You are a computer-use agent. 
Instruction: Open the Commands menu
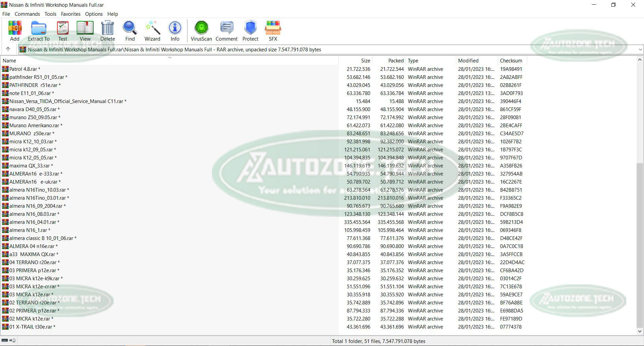[x=27, y=14]
